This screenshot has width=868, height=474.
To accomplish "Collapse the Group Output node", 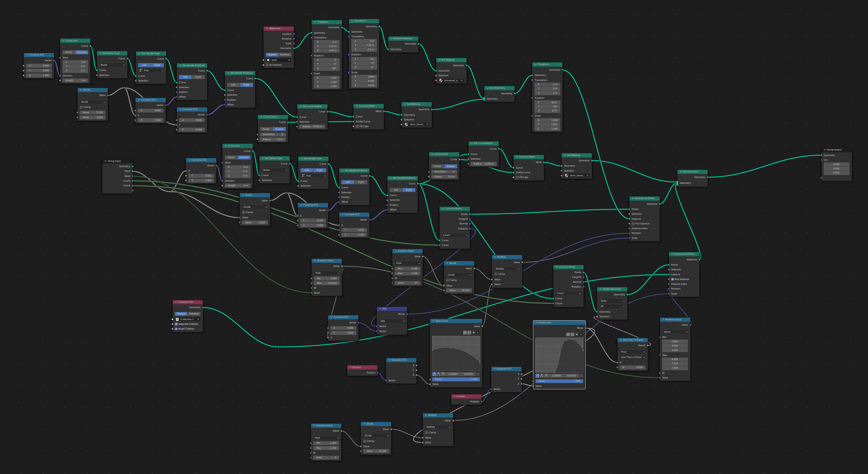I will pos(825,150).
